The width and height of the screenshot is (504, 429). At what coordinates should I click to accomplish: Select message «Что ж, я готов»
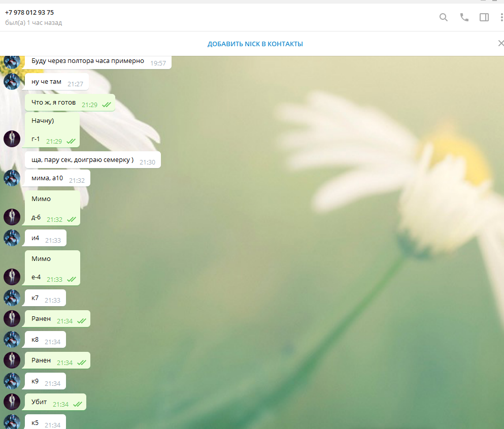pos(70,103)
